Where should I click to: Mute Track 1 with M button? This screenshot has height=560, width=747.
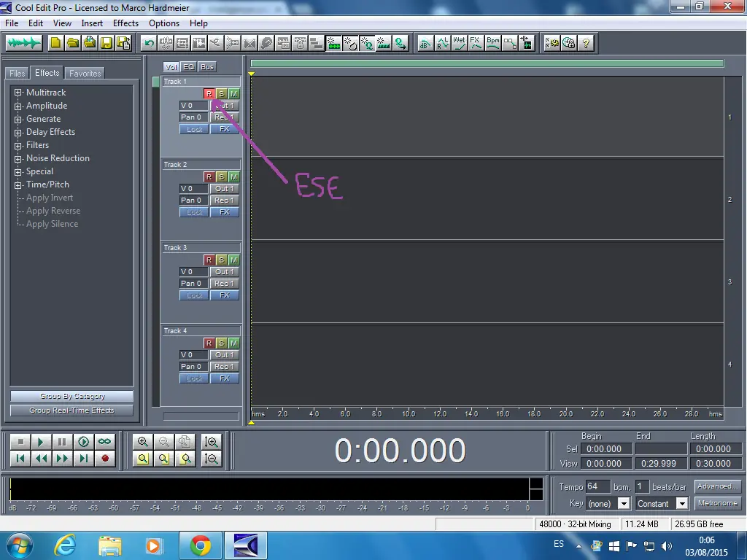(x=233, y=94)
